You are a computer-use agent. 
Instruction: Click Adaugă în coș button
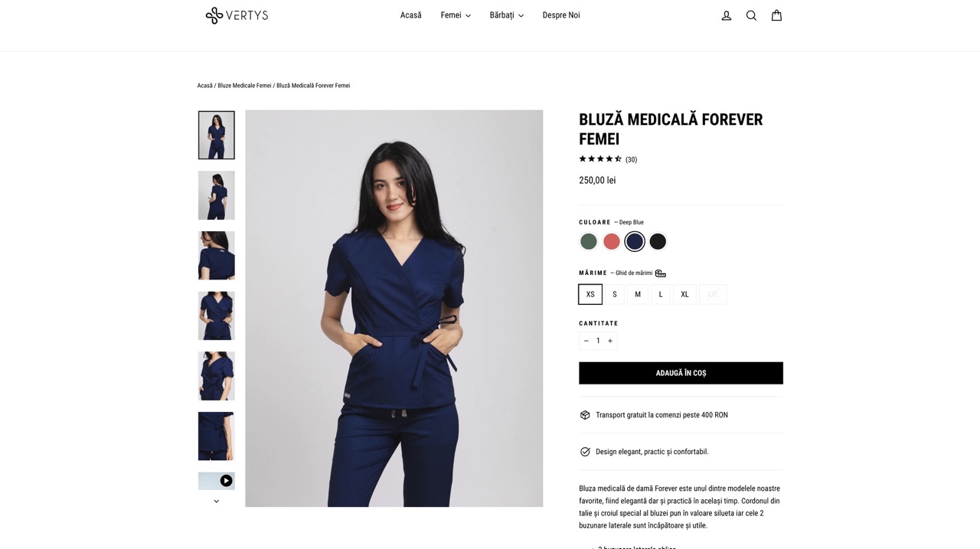(x=681, y=373)
